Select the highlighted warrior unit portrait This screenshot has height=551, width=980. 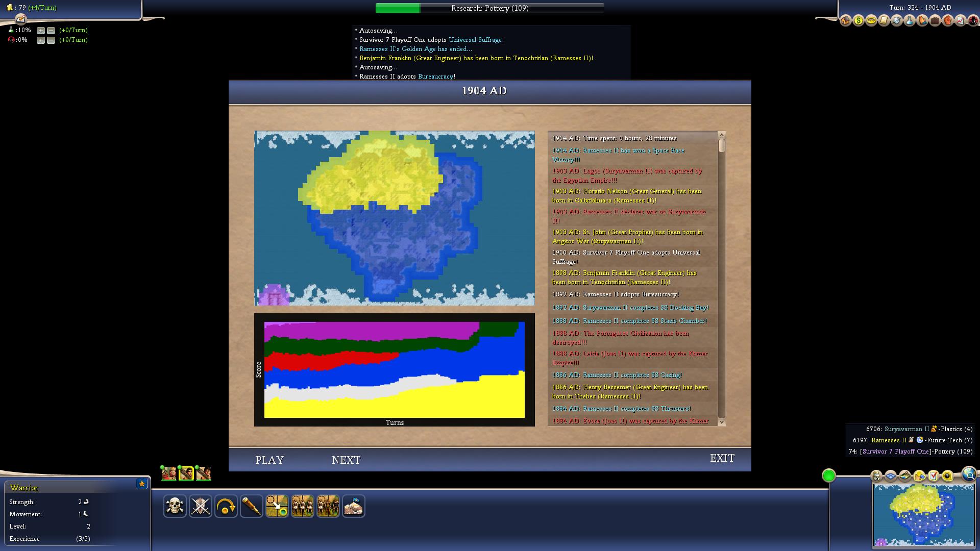tap(186, 473)
